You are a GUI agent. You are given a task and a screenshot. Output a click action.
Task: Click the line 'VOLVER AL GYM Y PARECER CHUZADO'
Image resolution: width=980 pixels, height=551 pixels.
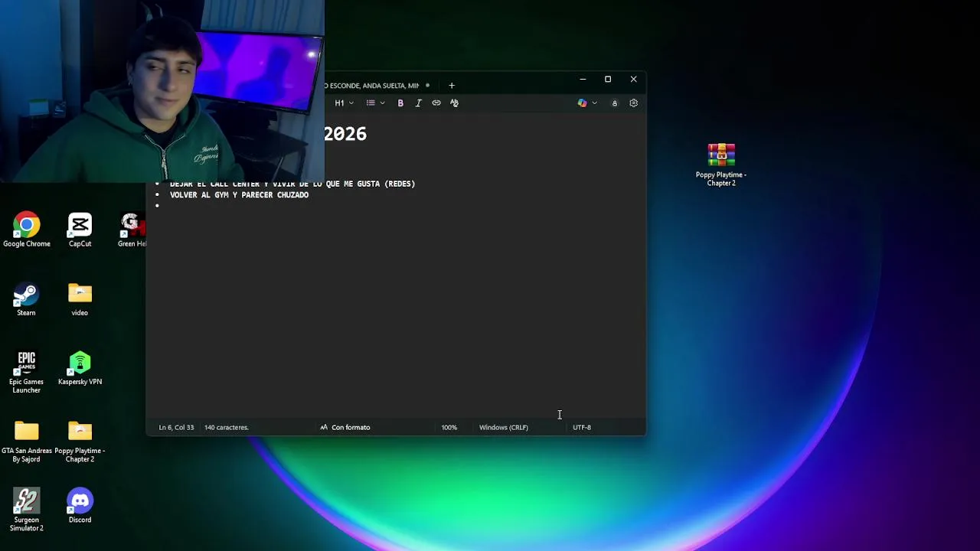239,195
